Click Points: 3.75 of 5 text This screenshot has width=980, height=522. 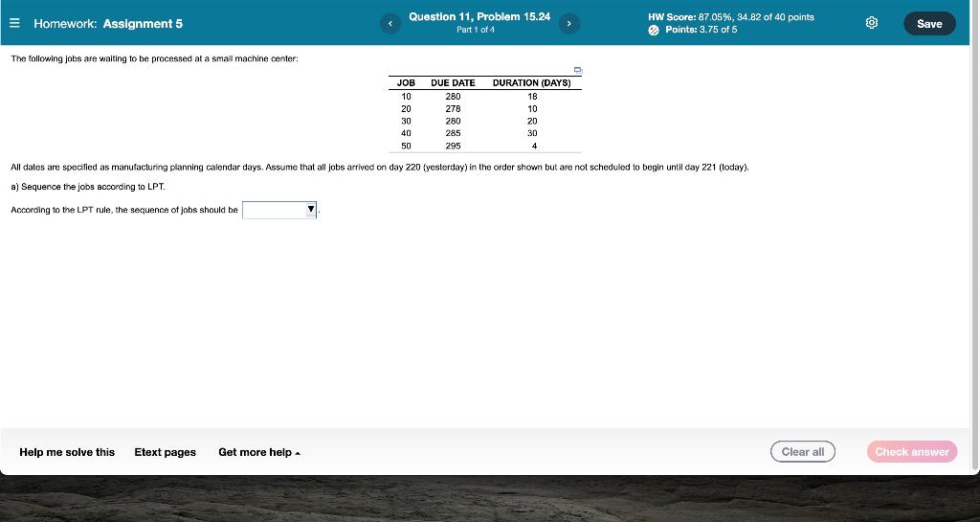[x=702, y=30]
